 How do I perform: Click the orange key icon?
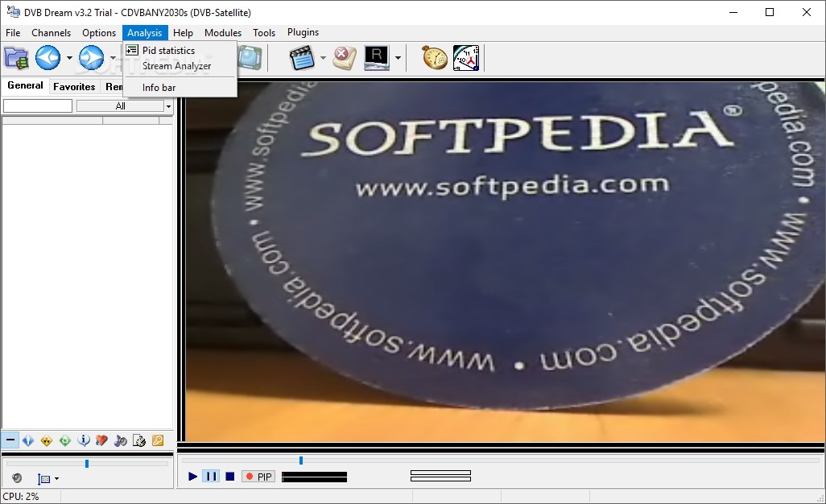(x=158, y=440)
